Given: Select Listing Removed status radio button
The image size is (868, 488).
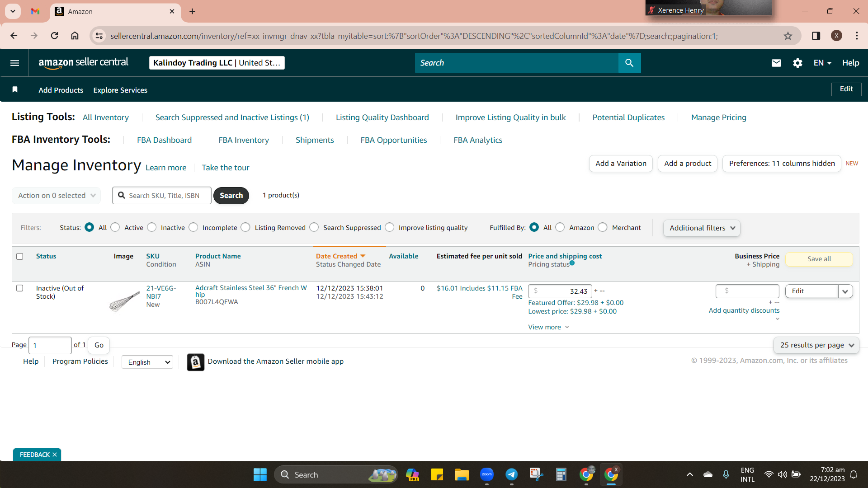Looking at the screenshot, I should click(x=245, y=227).
